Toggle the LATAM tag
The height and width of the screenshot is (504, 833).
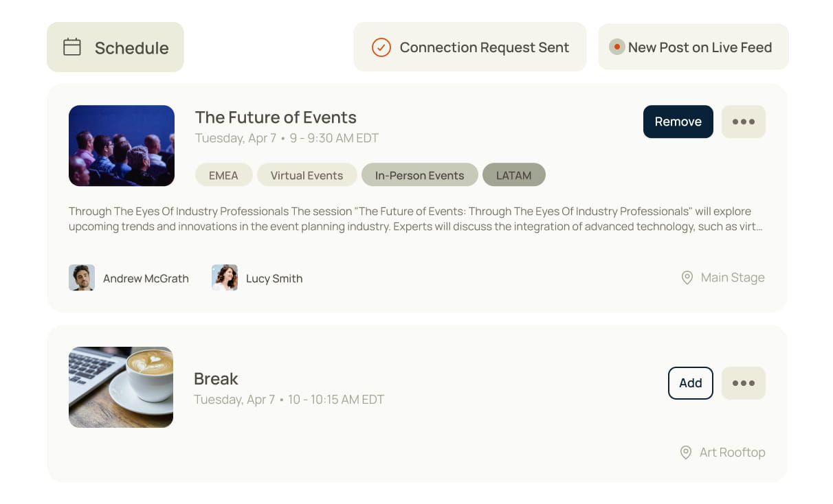tap(513, 175)
